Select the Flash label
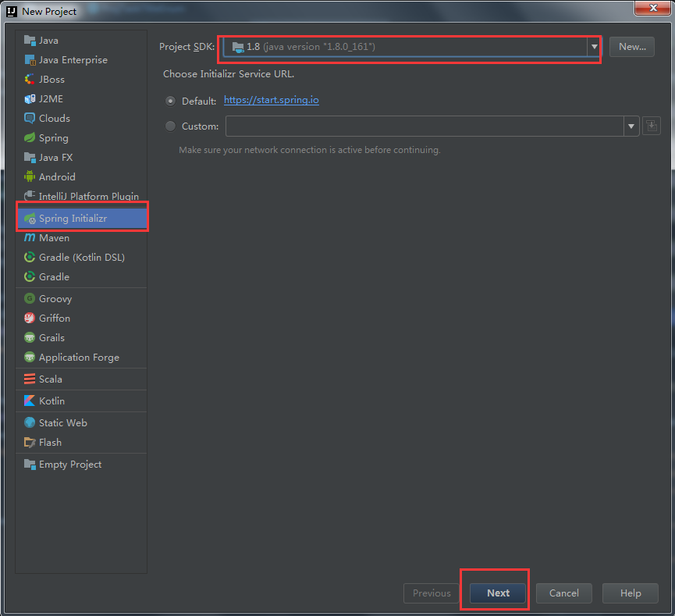This screenshot has height=616, width=675. tap(51, 443)
